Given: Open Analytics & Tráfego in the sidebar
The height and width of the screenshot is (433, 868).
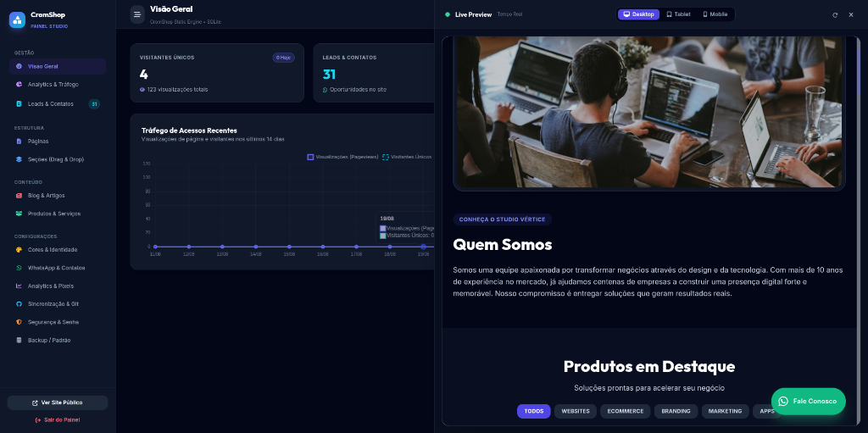Looking at the screenshot, I should (x=58, y=85).
